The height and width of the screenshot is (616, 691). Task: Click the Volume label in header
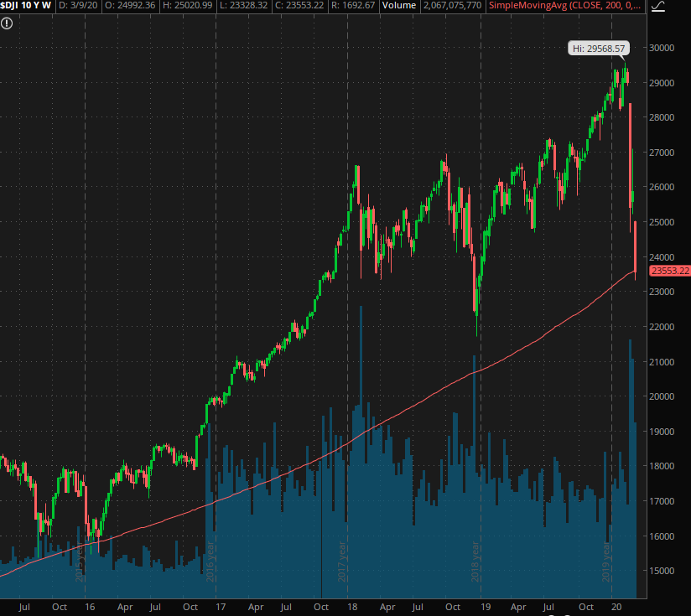click(x=398, y=7)
